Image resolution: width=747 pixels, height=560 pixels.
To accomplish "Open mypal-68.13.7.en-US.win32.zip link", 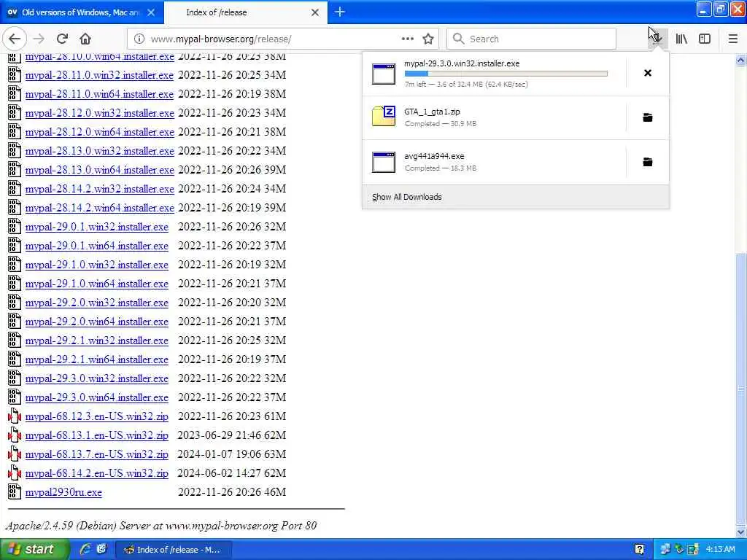I will tap(97, 455).
